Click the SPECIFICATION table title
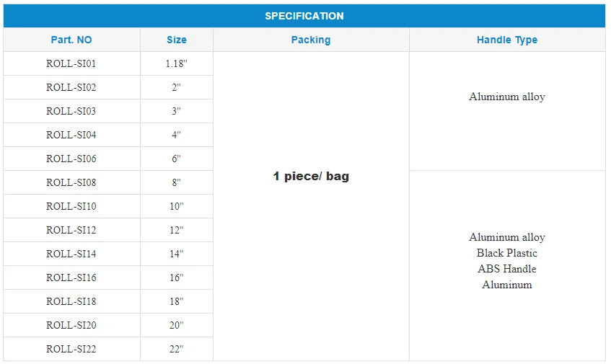Viewport: 611px width, 364px height. (304, 16)
